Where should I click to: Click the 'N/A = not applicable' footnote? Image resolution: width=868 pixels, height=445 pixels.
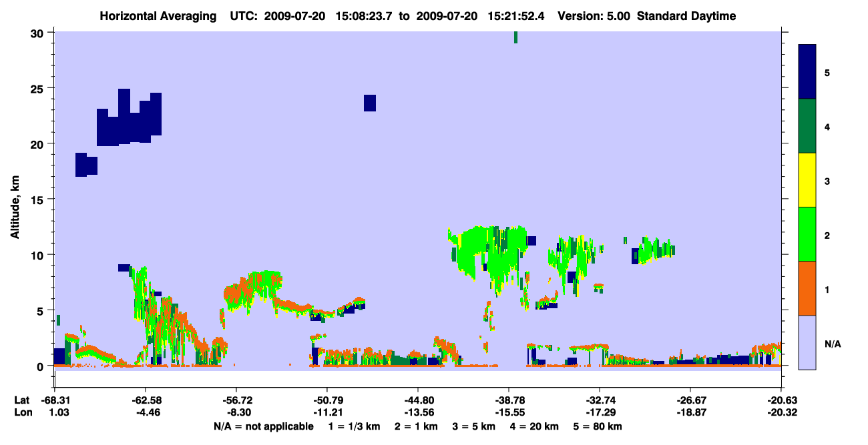pyautogui.click(x=263, y=426)
